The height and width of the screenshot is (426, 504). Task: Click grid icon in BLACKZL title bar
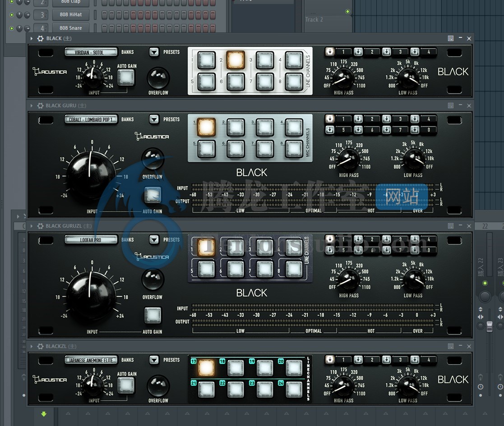451,346
